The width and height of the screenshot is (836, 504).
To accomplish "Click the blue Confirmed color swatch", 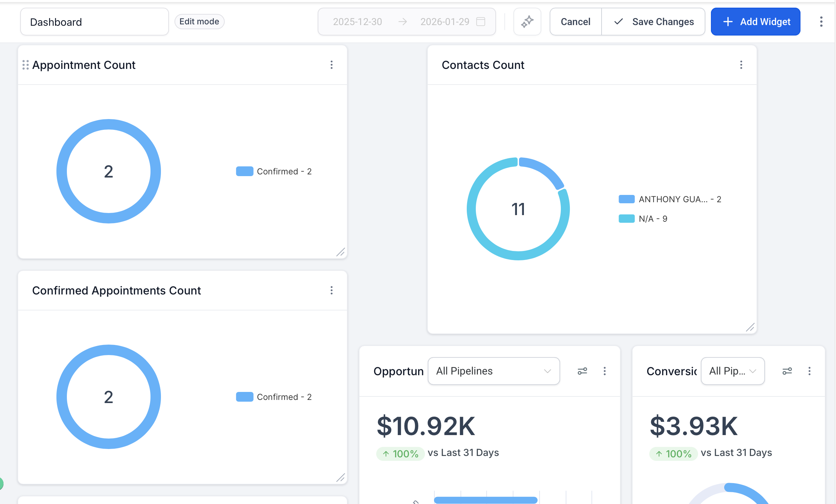I will pyautogui.click(x=245, y=171).
